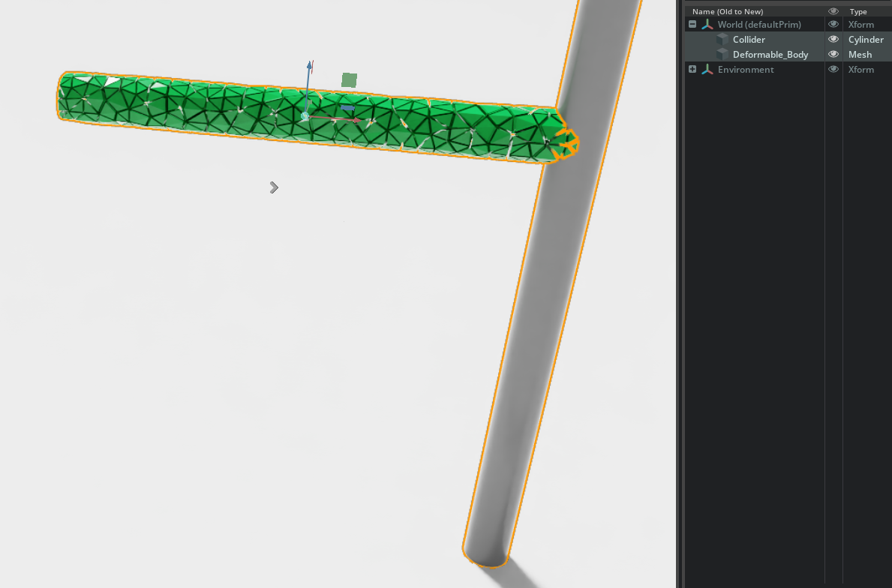Hide the Collider prim with its eye toggle
This screenshot has height=588, width=892.
click(x=833, y=39)
